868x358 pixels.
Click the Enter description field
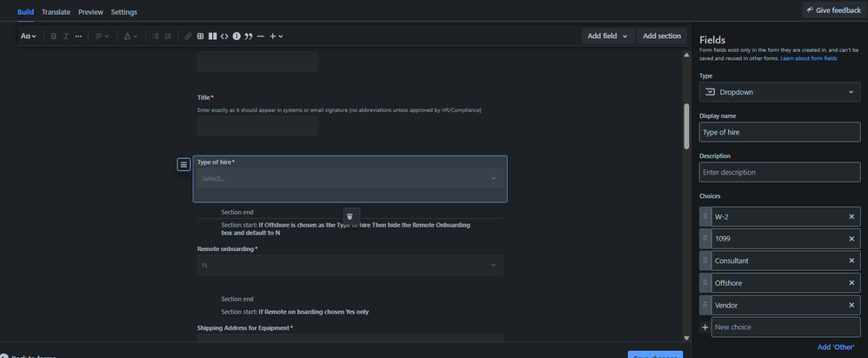tap(779, 172)
